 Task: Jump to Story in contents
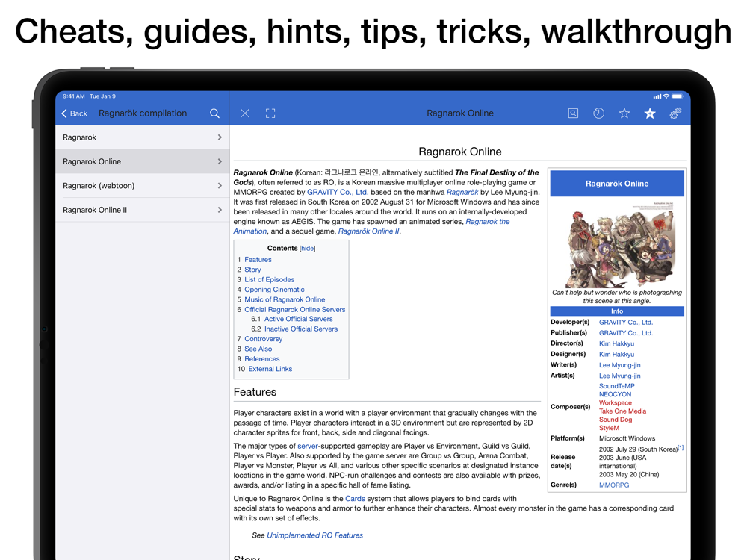point(252,270)
